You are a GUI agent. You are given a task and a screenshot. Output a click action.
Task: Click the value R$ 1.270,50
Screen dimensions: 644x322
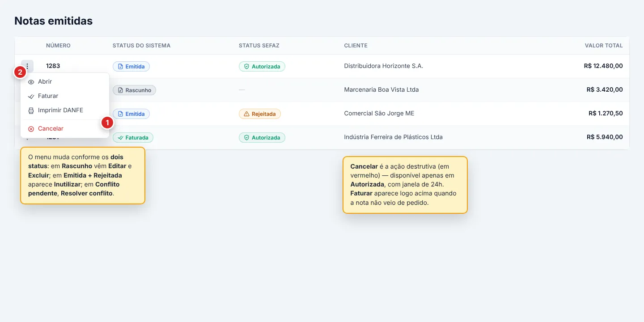coord(606,113)
